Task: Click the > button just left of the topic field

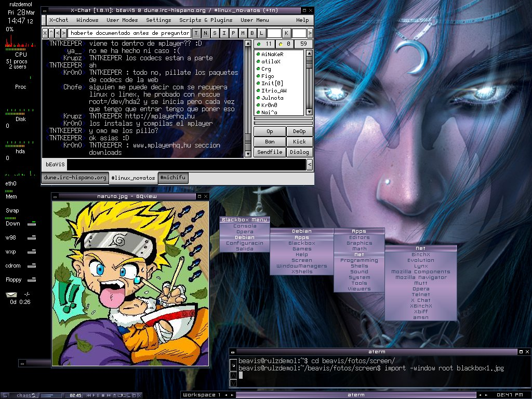Action: [63, 33]
